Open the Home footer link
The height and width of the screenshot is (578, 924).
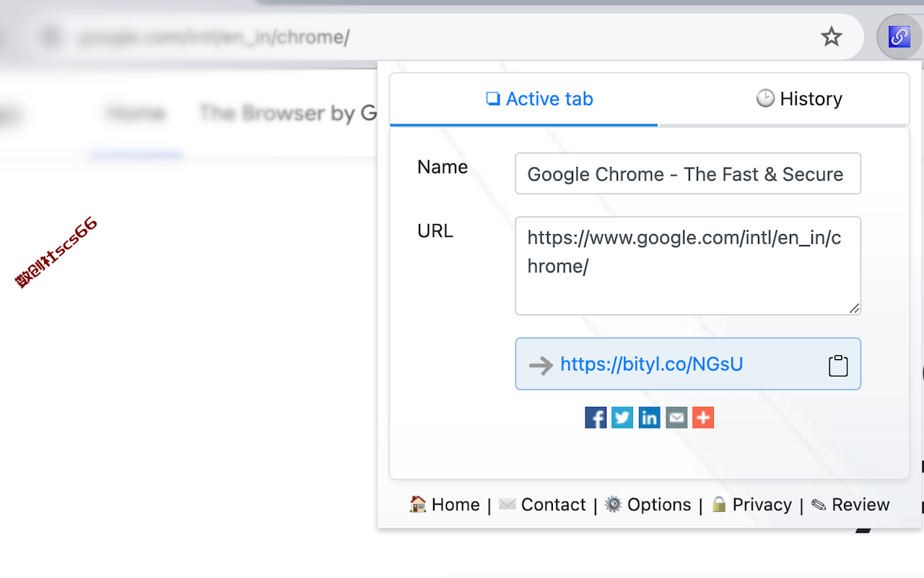(445, 504)
